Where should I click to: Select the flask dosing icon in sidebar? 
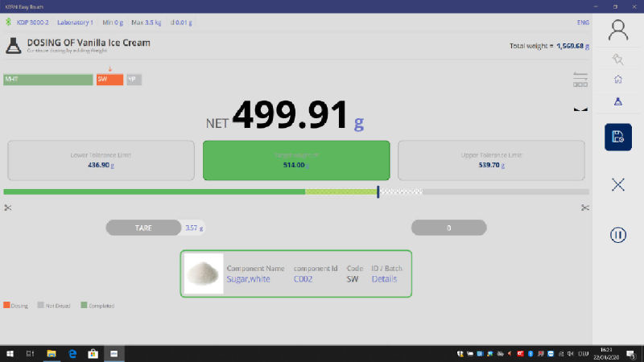coord(617,101)
